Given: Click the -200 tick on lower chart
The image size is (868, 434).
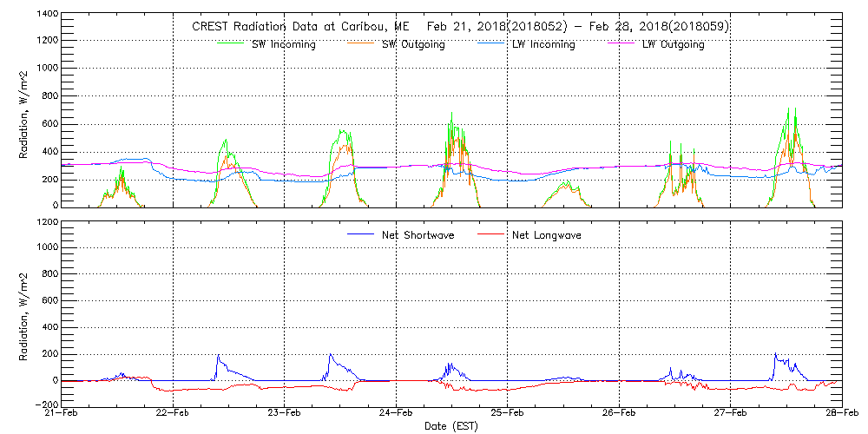Looking at the screenshot, I should click(x=43, y=405).
